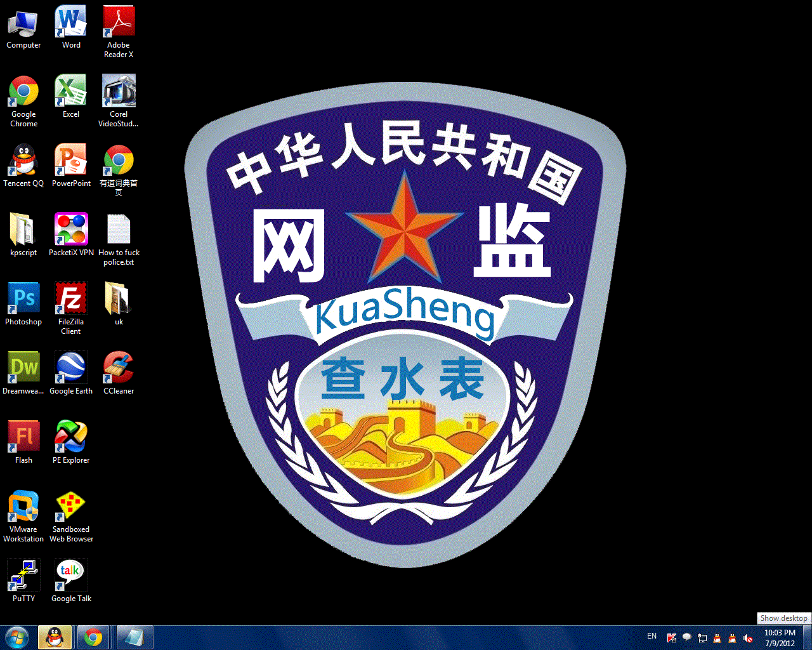Click the CCleaner desktop icon
The height and width of the screenshot is (650, 812).
pyautogui.click(x=119, y=373)
